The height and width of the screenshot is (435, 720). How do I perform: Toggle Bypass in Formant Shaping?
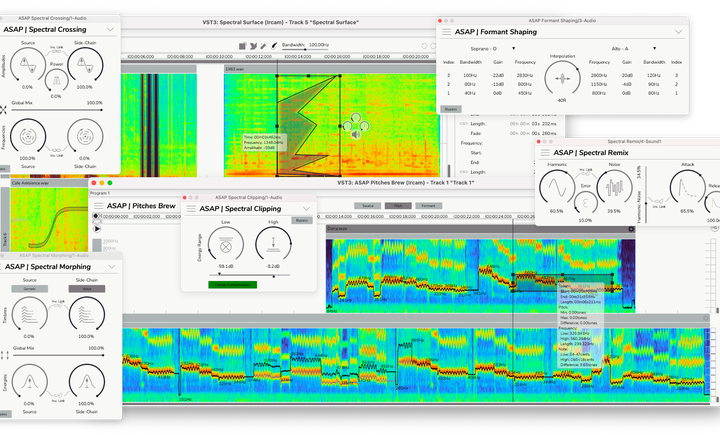[x=451, y=108]
